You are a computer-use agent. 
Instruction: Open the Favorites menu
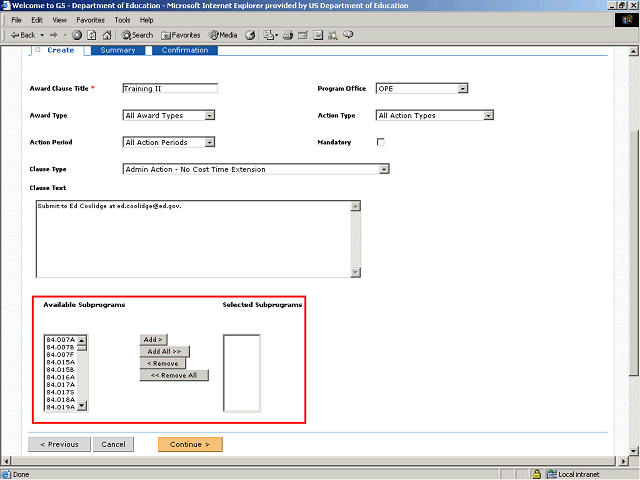pyautogui.click(x=90, y=20)
